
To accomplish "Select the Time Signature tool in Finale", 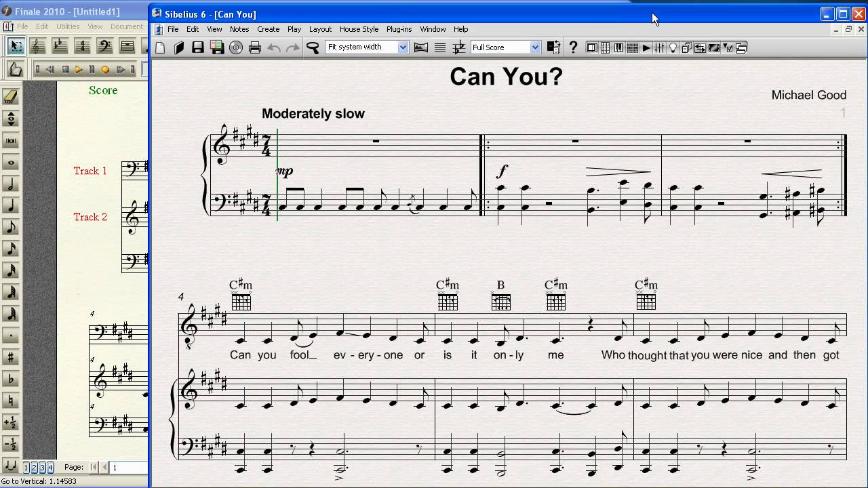I will coord(83,46).
